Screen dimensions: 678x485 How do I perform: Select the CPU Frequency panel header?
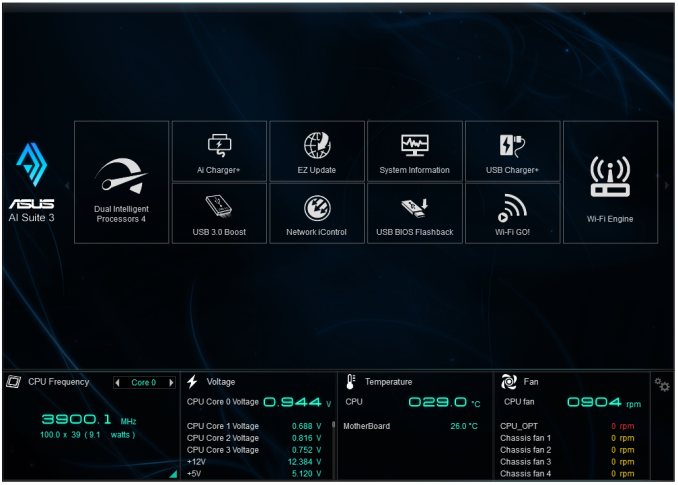59,382
